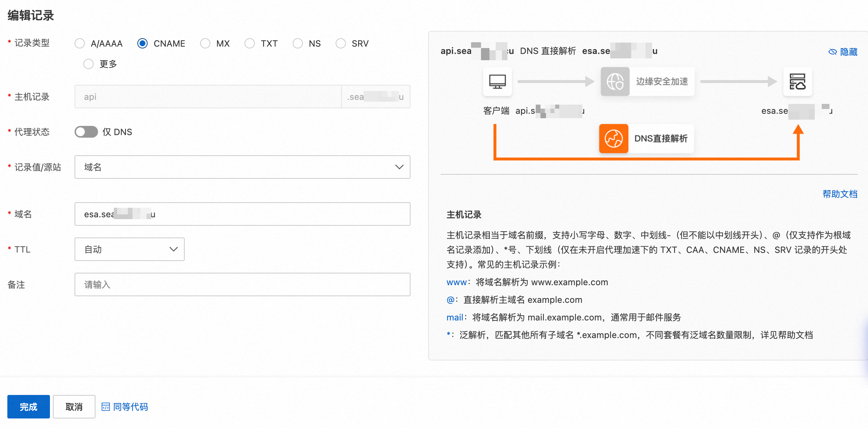The height and width of the screenshot is (428, 868).
Task: Click the edge security acceleration globe icon
Action: tap(615, 81)
